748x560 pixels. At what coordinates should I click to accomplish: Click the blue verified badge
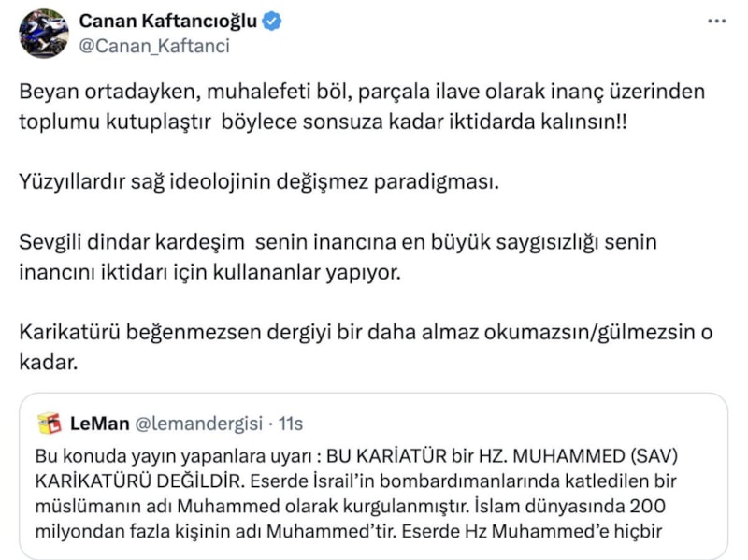[x=272, y=22]
